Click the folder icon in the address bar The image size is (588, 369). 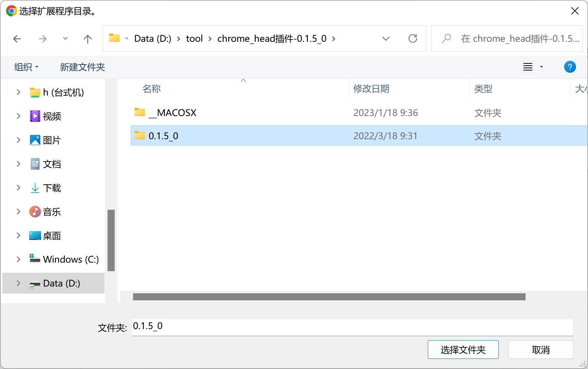(x=114, y=38)
